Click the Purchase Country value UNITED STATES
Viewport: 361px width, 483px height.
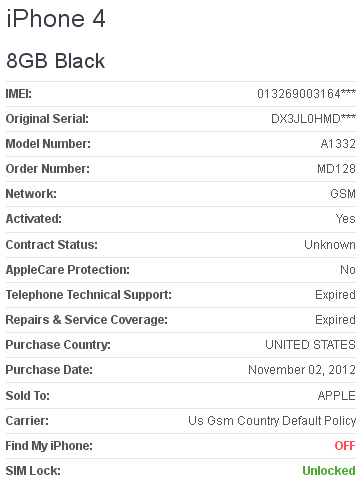point(310,345)
